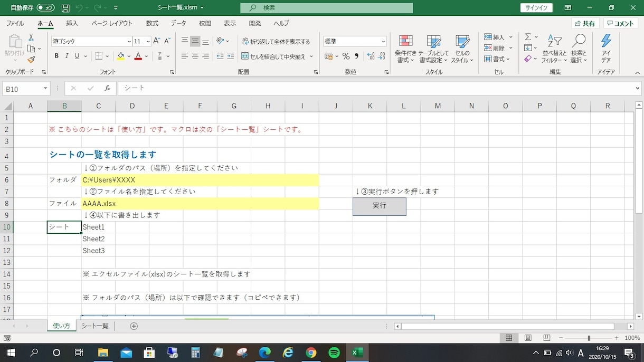The image size is (644, 362).
Task: Open the font name dropdown (游ゴシック)
Action: 129,41
